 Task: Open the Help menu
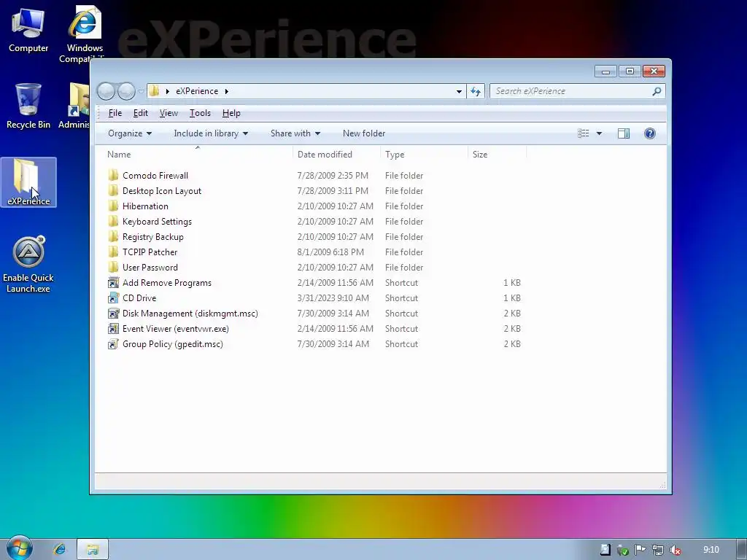click(x=231, y=113)
